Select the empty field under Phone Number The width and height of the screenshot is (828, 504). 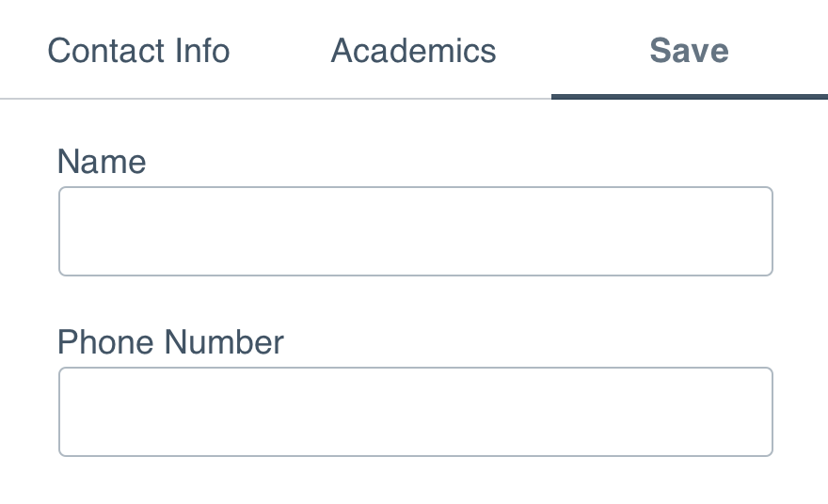[416, 412]
